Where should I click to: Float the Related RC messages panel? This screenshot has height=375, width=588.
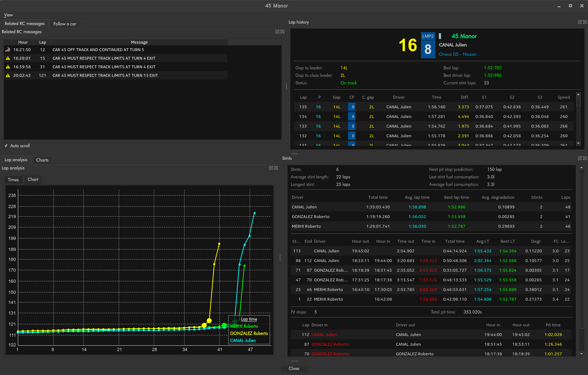point(277,32)
